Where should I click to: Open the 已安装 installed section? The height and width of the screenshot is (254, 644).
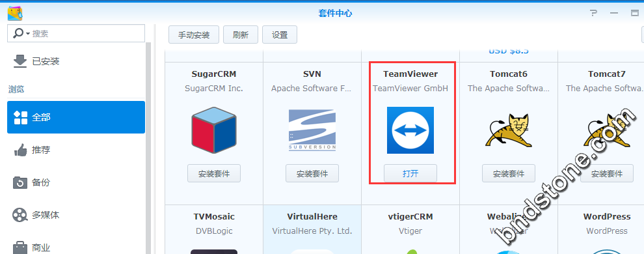coord(76,61)
